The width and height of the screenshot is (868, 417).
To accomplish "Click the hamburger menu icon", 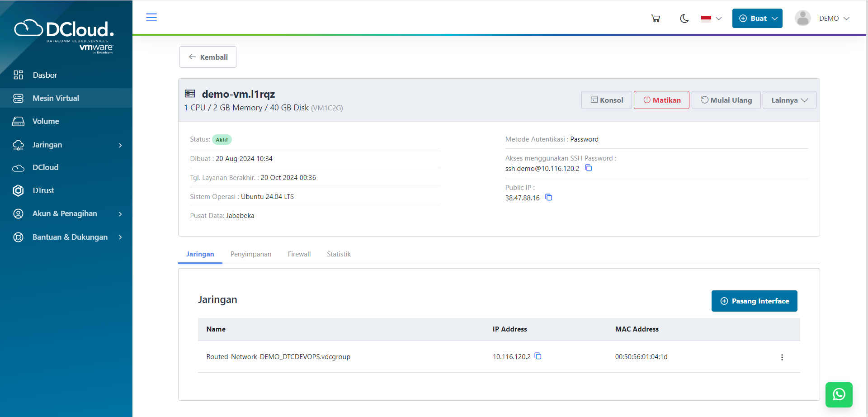I will point(151,18).
